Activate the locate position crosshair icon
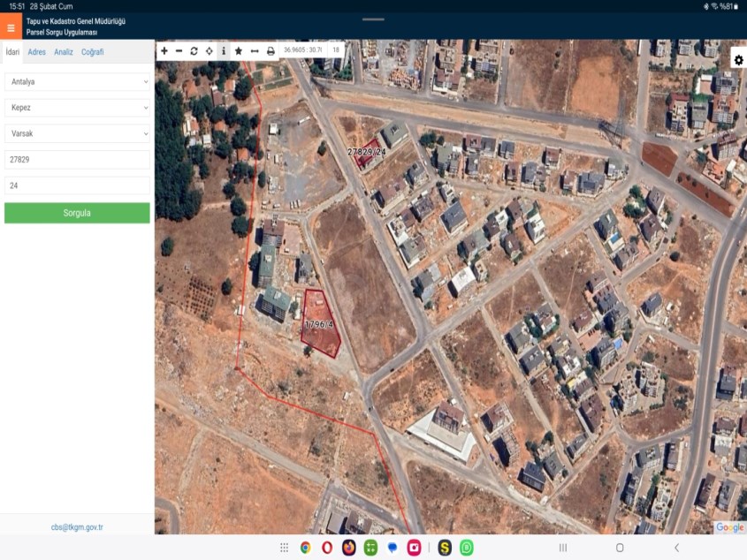Image resolution: width=747 pixels, height=560 pixels. [x=209, y=51]
